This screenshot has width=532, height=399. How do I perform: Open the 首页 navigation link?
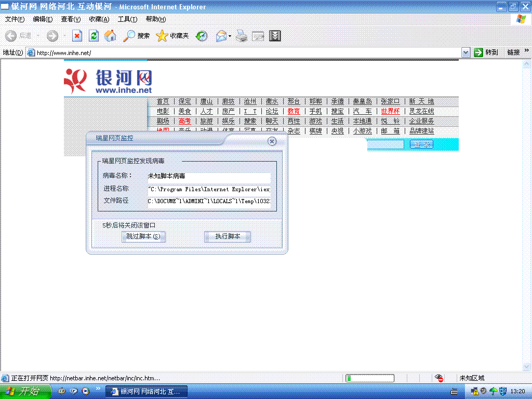coord(163,101)
